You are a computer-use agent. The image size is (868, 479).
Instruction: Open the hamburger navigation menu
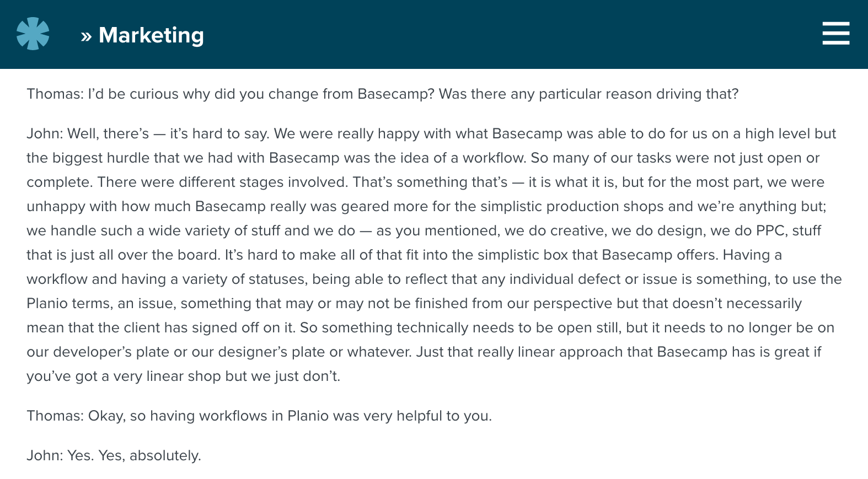[x=835, y=34]
